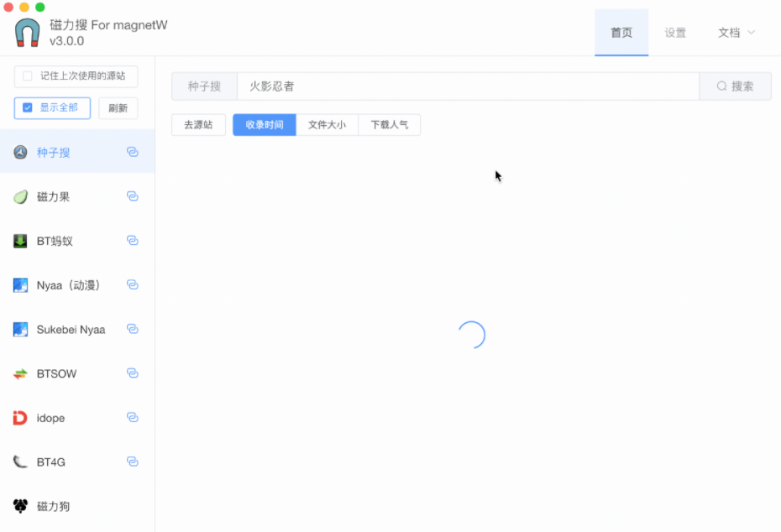Image resolution: width=781 pixels, height=532 pixels.
Task: Click the BT4G link icon
Action: (132, 462)
